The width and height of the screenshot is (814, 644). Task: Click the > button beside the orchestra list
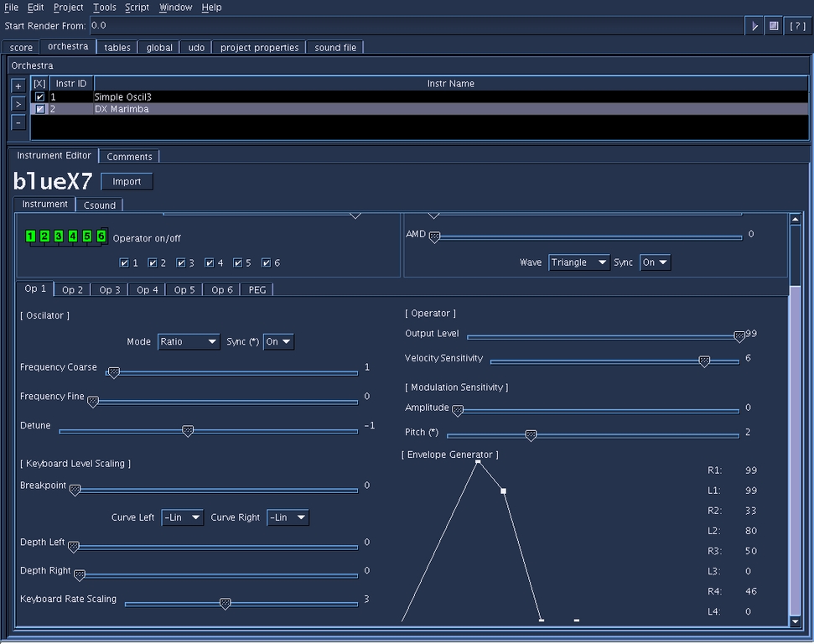[x=18, y=104]
